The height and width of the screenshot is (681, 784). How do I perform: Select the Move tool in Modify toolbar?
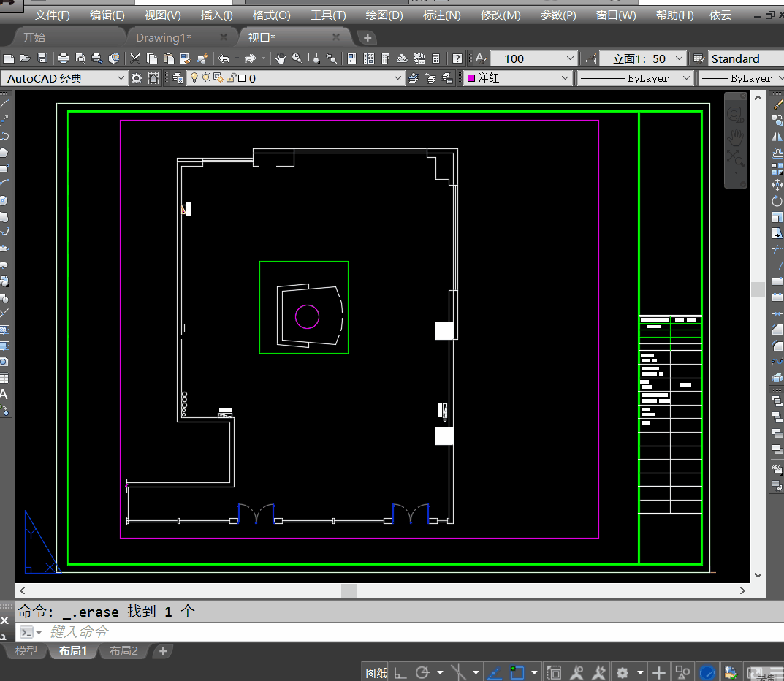tap(777, 185)
